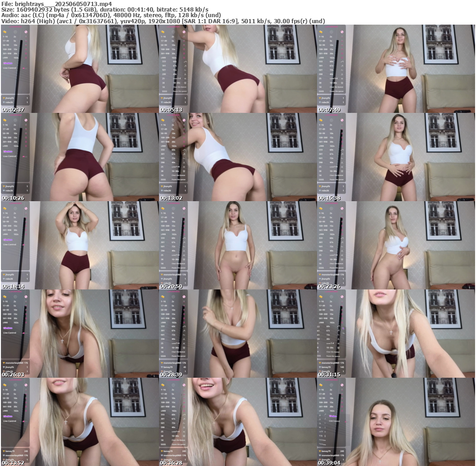Open the frame stamped 00:23:26
This screenshot has height=466, width=476.
tap(396, 245)
